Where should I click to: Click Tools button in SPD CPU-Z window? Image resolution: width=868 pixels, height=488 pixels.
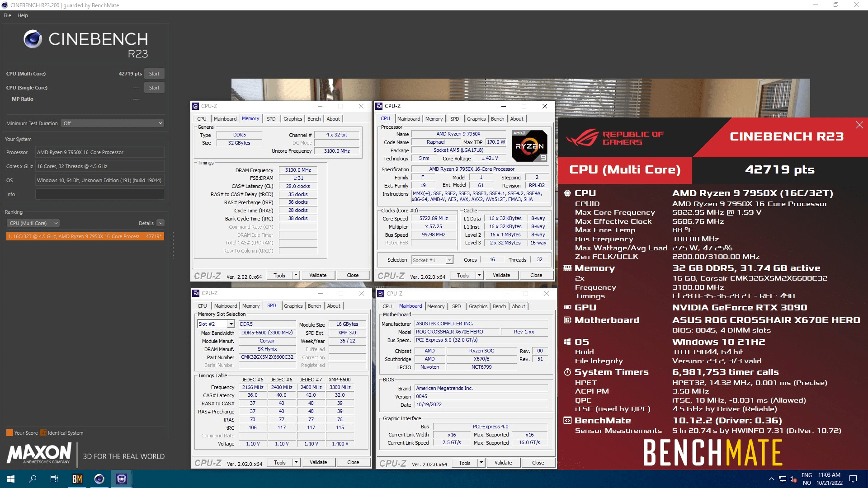(280, 462)
